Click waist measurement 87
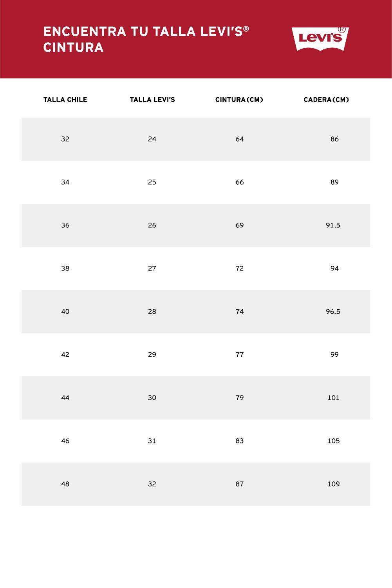The image size is (392, 588). (240, 484)
